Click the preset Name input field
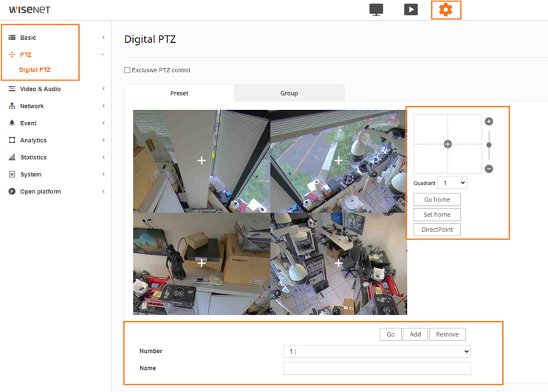Screen dimensions: 548x392 coord(377,368)
